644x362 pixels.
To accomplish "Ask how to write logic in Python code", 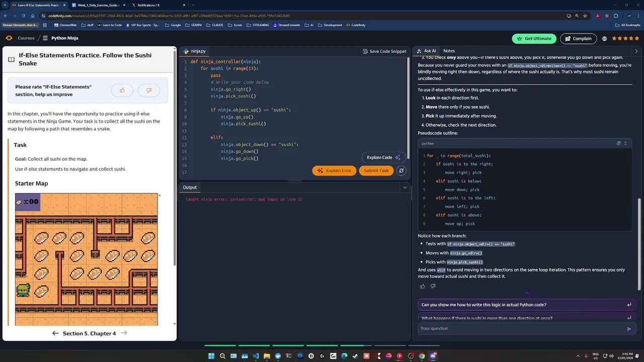I will (x=527, y=305).
